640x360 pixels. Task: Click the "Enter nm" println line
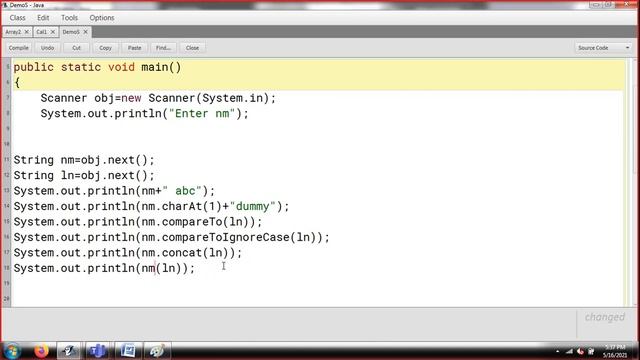click(x=144, y=113)
